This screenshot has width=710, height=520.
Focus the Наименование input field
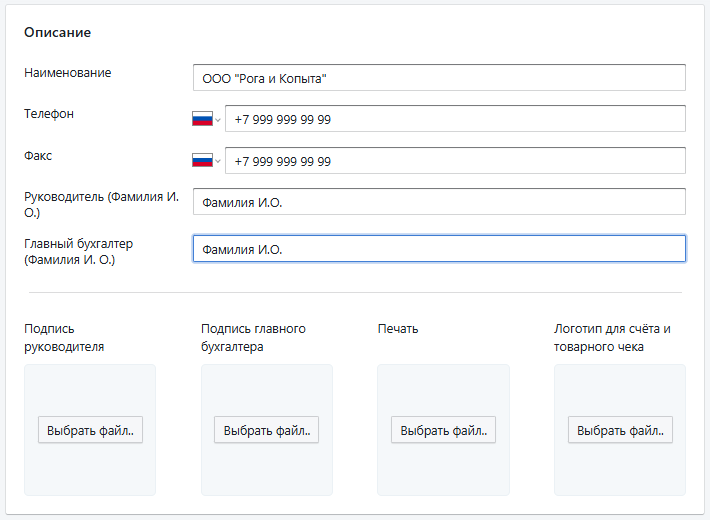click(x=438, y=78)
